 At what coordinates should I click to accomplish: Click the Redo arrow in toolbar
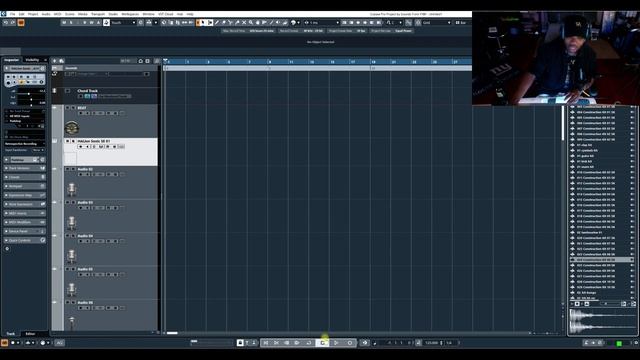click(x=13, y=23)
